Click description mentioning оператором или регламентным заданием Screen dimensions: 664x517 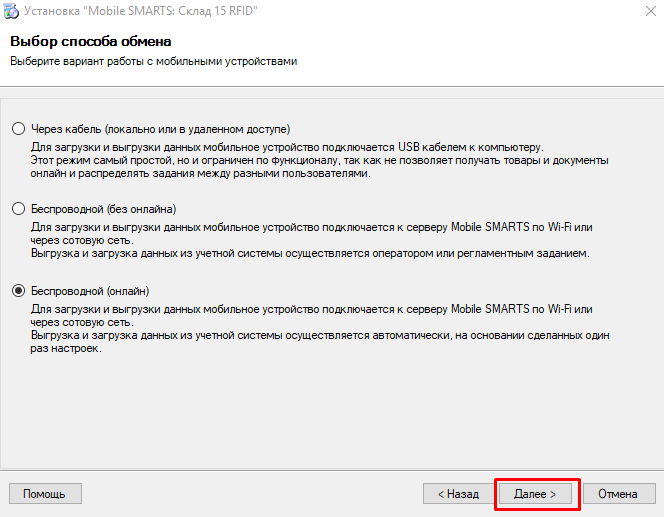coord(311,240)
